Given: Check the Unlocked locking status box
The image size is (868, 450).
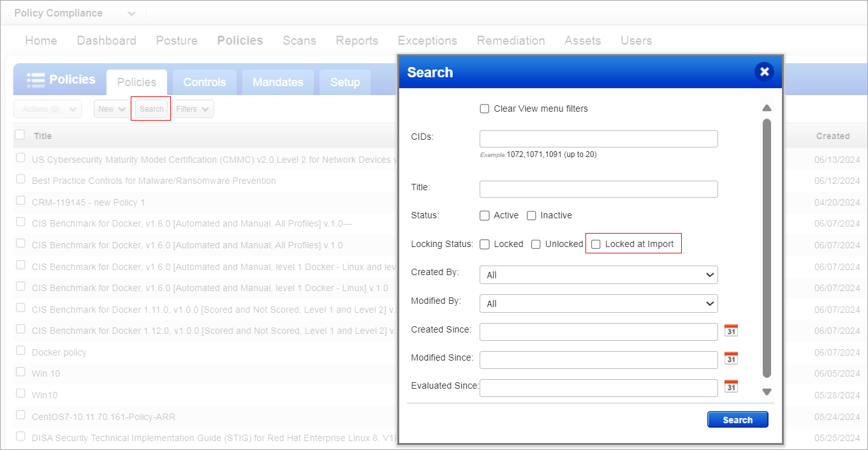Looking at the screenshot, I should click(536, 244).
